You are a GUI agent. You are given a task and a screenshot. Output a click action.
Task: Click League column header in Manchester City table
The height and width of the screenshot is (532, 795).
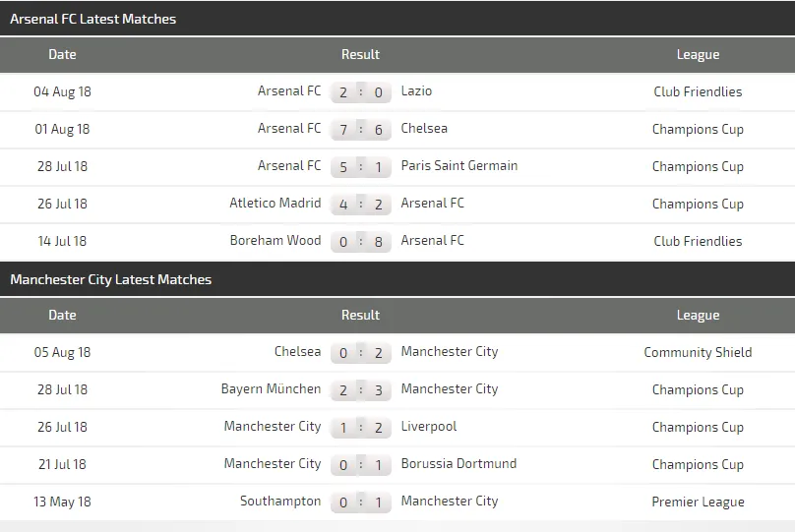pyautogui.click(x=698, y=316)
